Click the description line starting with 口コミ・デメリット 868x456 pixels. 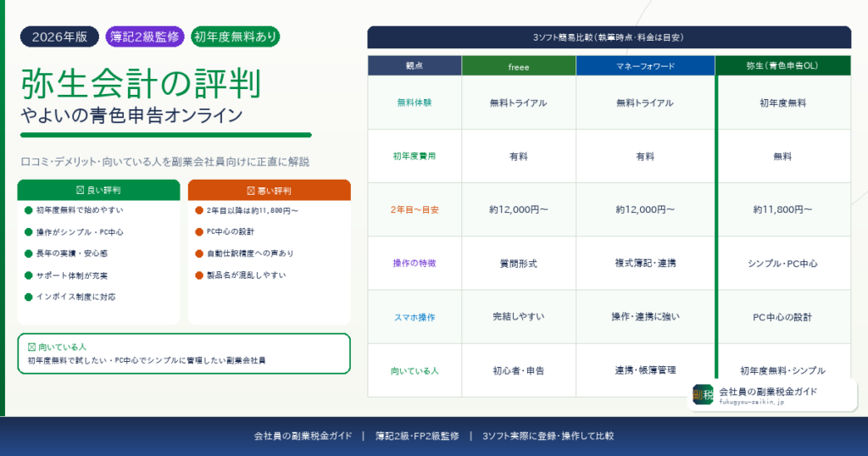(165, 162)
